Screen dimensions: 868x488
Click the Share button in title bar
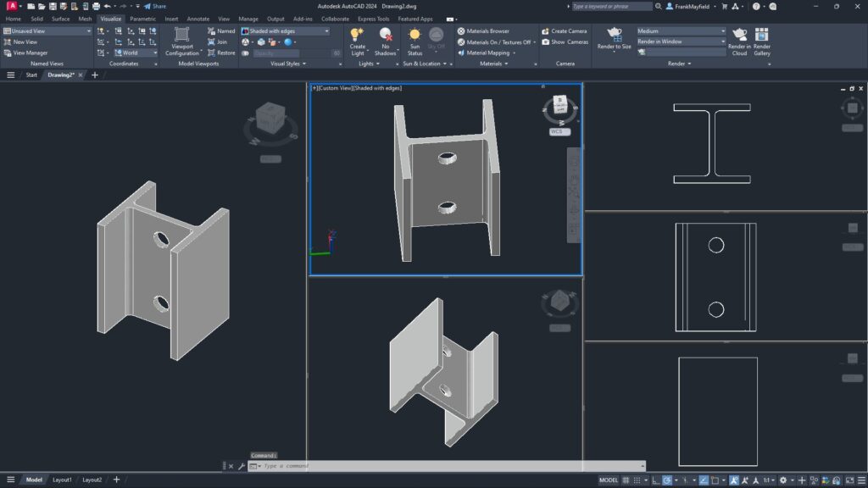(x=155, y=6)
